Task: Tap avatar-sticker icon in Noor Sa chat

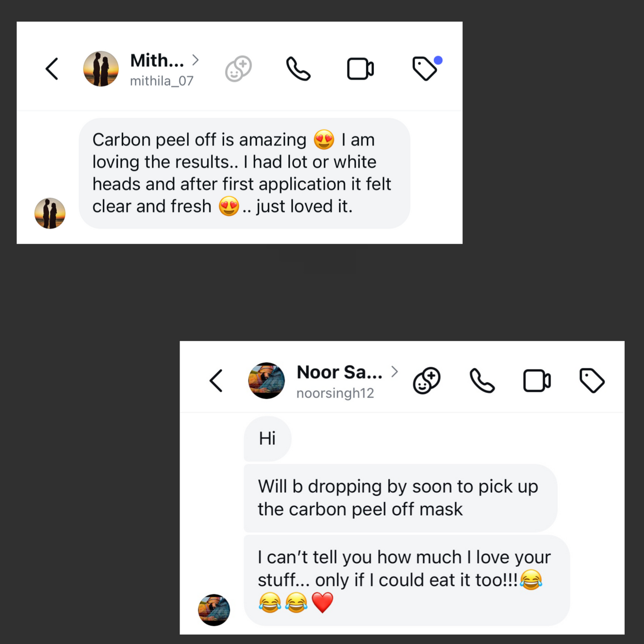Action: click(x=427, y=381)
